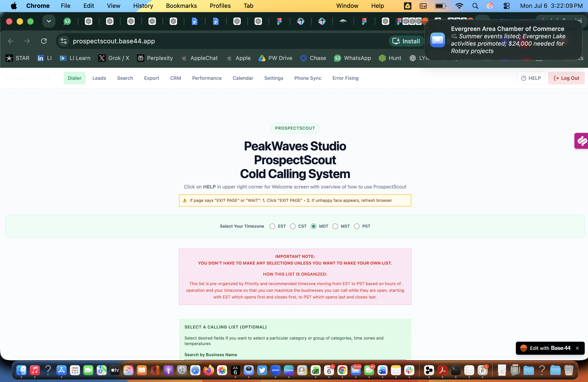Open Messages from the Dock
The height and width of the screenshot is (382, 588).
[369, 370]
